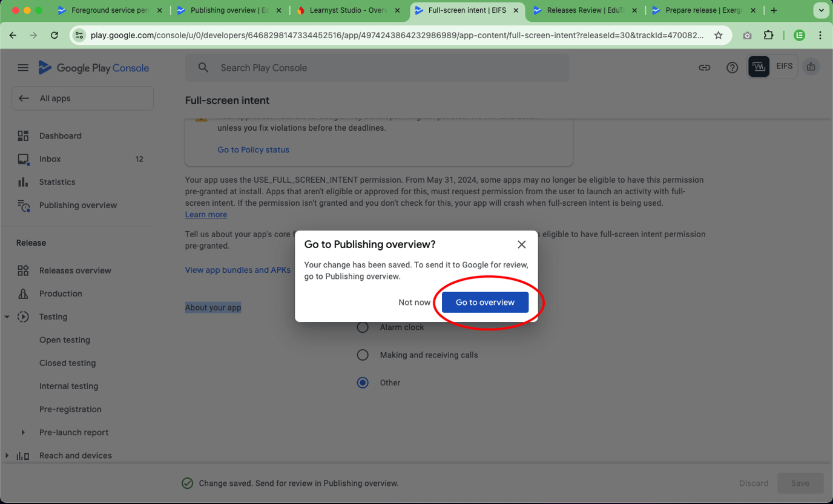Open the hamburger navigation menu
The width and height of the screenshot is (833, 504).
[x=23, y=68]
